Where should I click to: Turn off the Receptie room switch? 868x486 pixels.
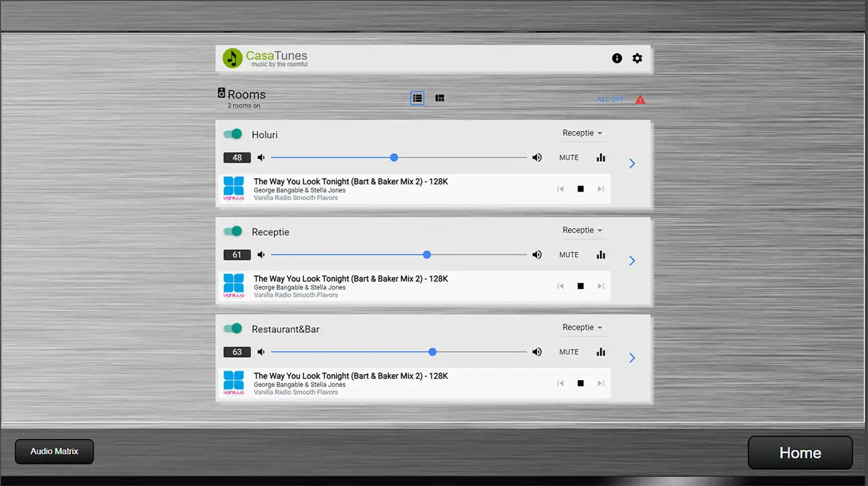[233, 232]
